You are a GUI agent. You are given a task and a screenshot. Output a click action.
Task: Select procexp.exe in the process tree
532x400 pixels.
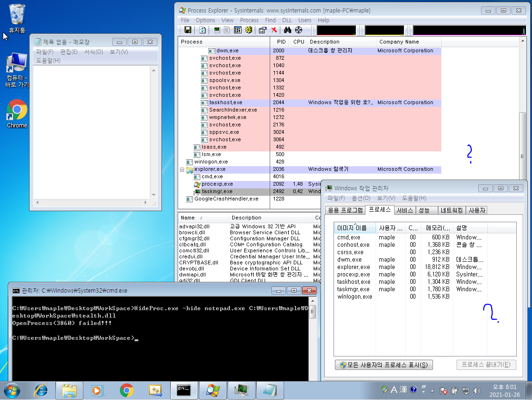[x=217, y=184]
